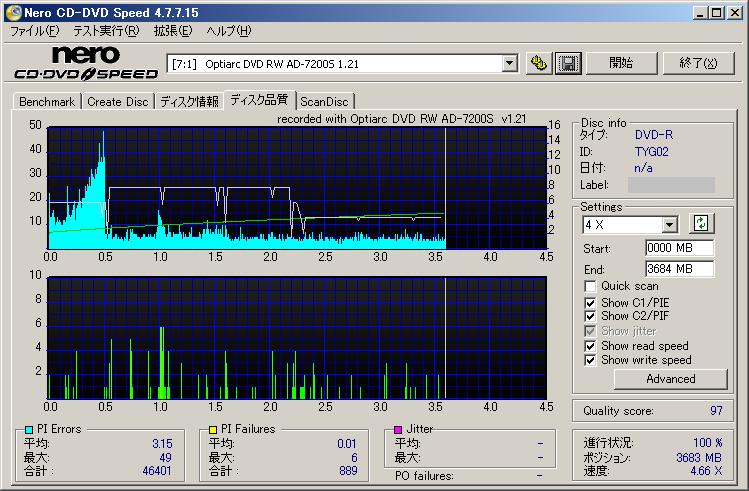Maximize the Nero CD-DVD Speed window

pos(717,13)
